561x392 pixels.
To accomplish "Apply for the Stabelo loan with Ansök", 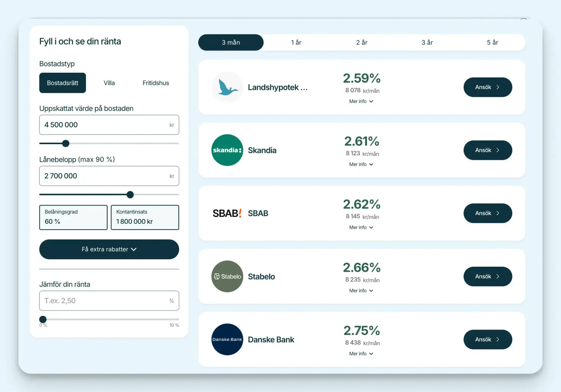I will [488, 276].
